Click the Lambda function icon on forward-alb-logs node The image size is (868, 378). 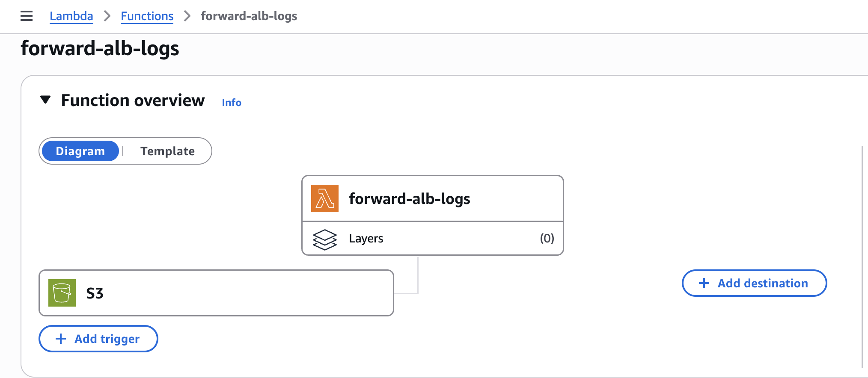[324, 198]
